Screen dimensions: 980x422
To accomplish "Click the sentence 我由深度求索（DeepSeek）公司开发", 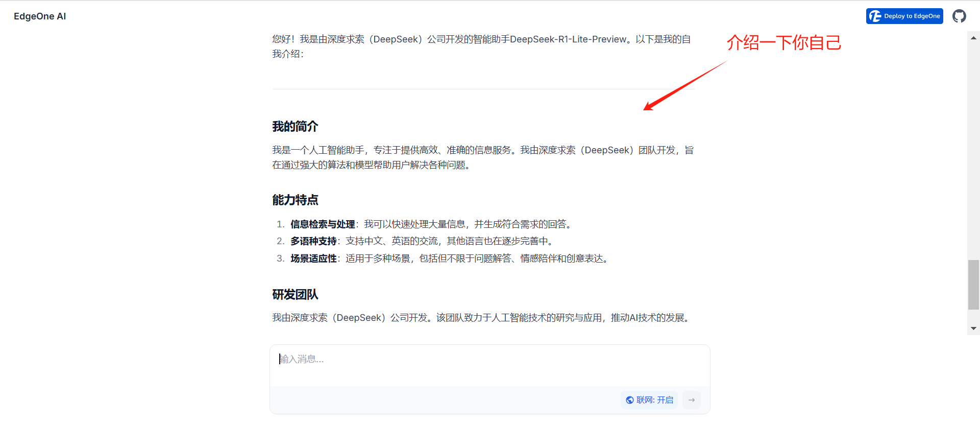I will click(x=353, y=318).
